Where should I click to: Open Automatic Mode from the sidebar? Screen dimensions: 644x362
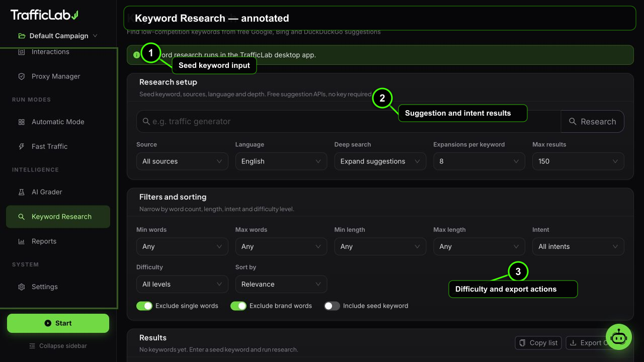[58, 122]
